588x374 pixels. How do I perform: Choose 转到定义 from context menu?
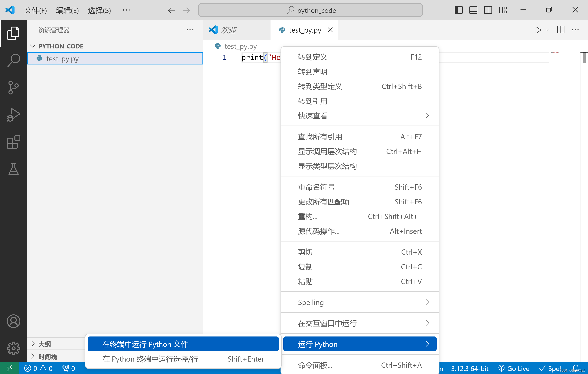click(312, 57)
